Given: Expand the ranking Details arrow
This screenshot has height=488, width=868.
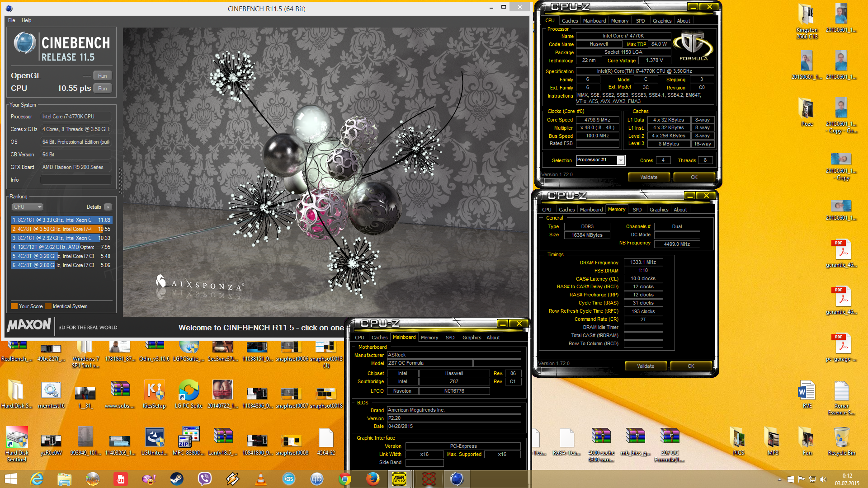Looking at the screenshot, I should (x=108, y=207).
